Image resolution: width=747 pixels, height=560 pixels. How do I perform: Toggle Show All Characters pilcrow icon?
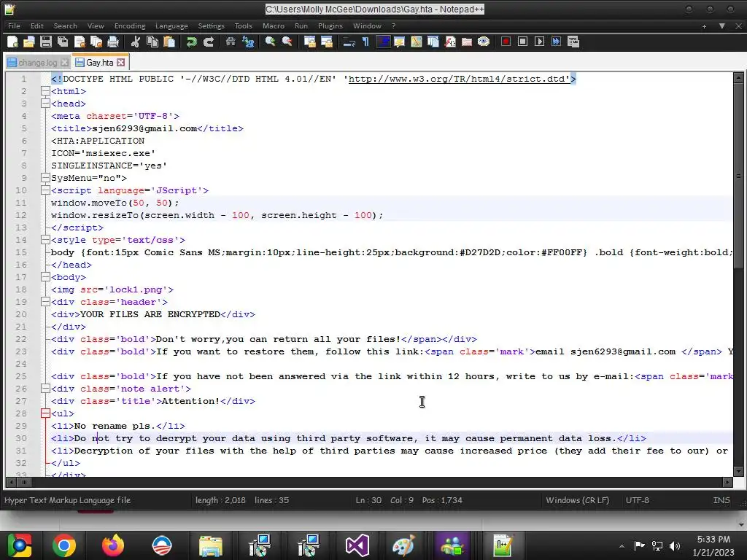point(366,42)
